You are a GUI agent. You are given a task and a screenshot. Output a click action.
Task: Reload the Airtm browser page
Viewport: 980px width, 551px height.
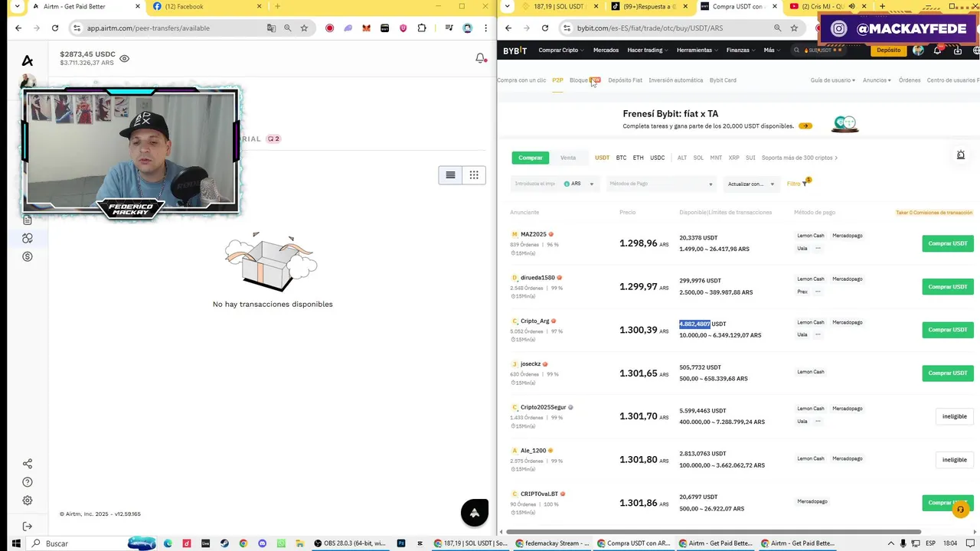tap(55, 28)
